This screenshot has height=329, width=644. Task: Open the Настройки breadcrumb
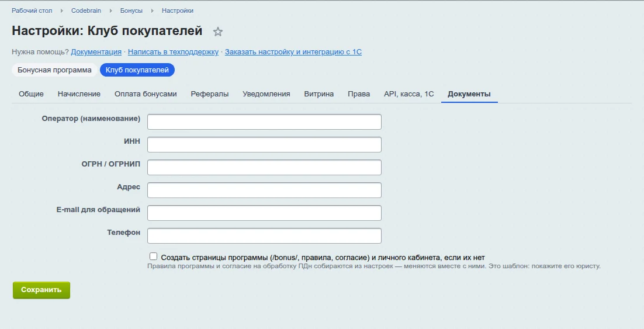click(x=178, y=11)
